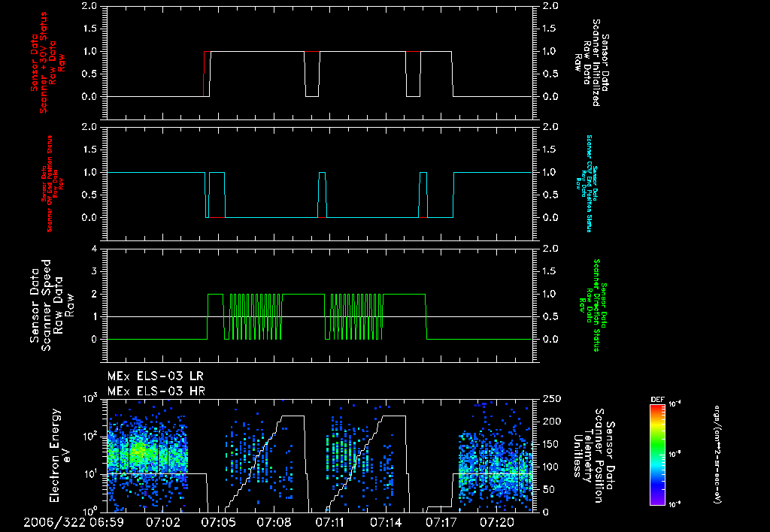This screenshot has width=770, height=532.
Task: Click the 3 tick on Scanner Speed axis
Action: 94,271
